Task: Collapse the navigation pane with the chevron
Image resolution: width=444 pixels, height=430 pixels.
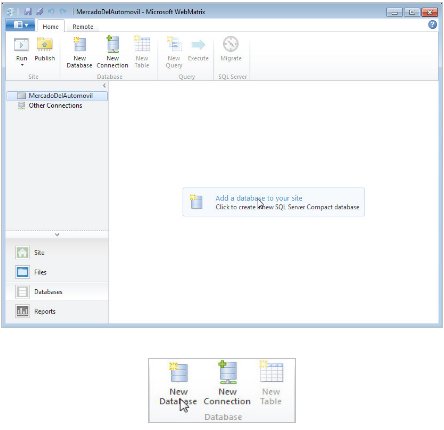Action: pyautogui.click(x=104, y=86)
